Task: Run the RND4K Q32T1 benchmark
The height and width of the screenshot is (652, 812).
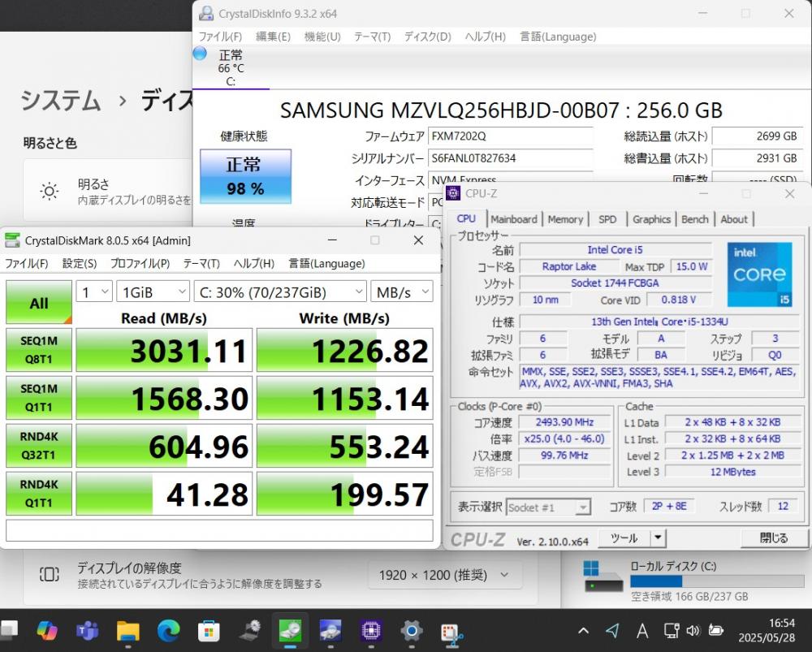Action: coord(39,446)
